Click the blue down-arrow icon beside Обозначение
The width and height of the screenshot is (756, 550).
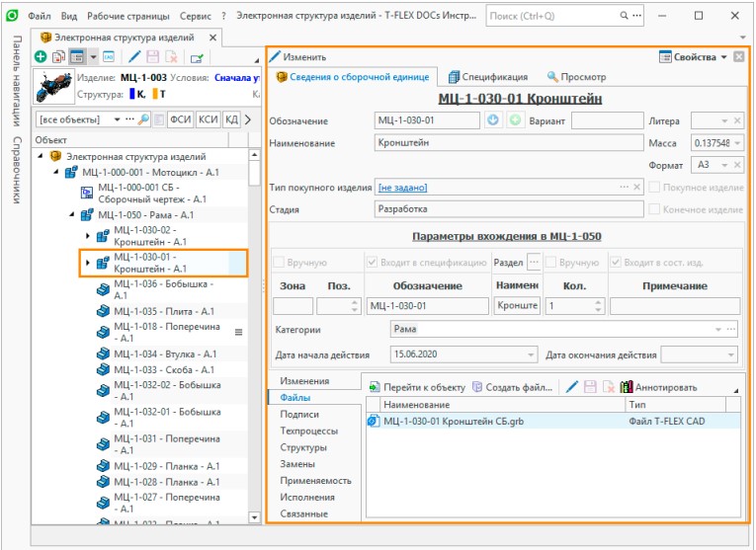click(495, 120)
